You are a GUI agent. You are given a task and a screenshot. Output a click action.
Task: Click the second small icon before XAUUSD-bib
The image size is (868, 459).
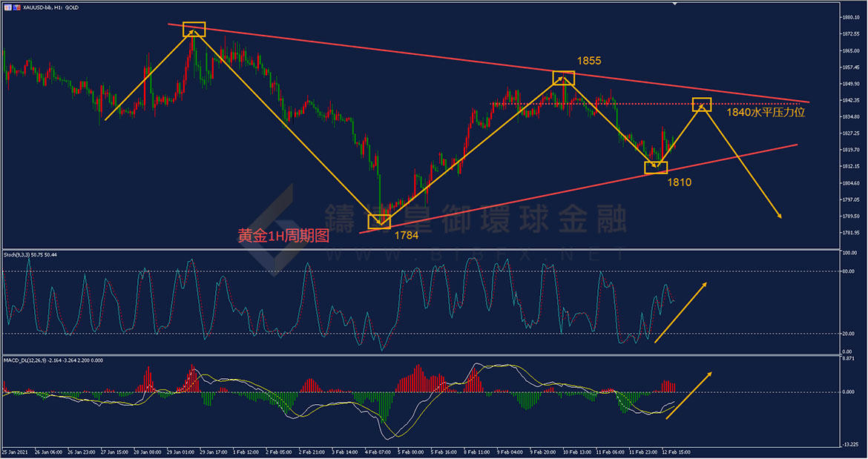pyautogui.click(x=17, y=7)
